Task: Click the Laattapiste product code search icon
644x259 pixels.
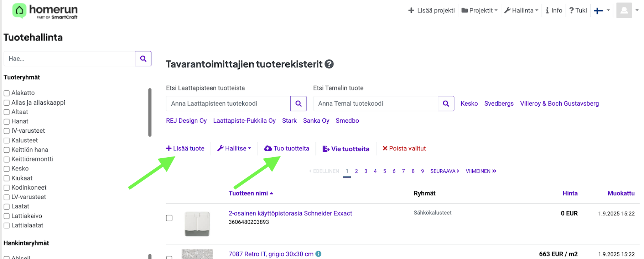Action: point(298,104)
